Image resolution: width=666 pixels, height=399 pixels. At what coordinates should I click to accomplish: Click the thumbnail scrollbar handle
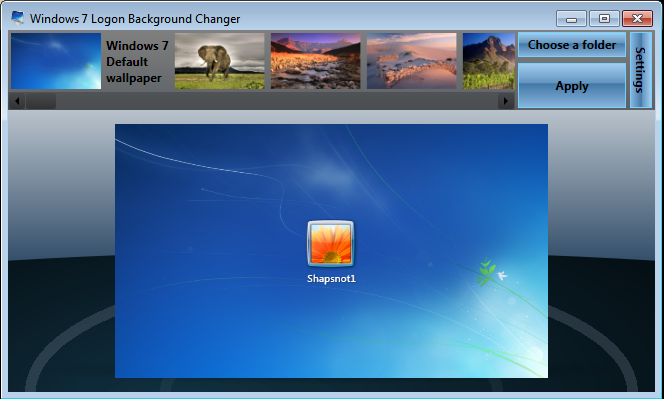41,101
